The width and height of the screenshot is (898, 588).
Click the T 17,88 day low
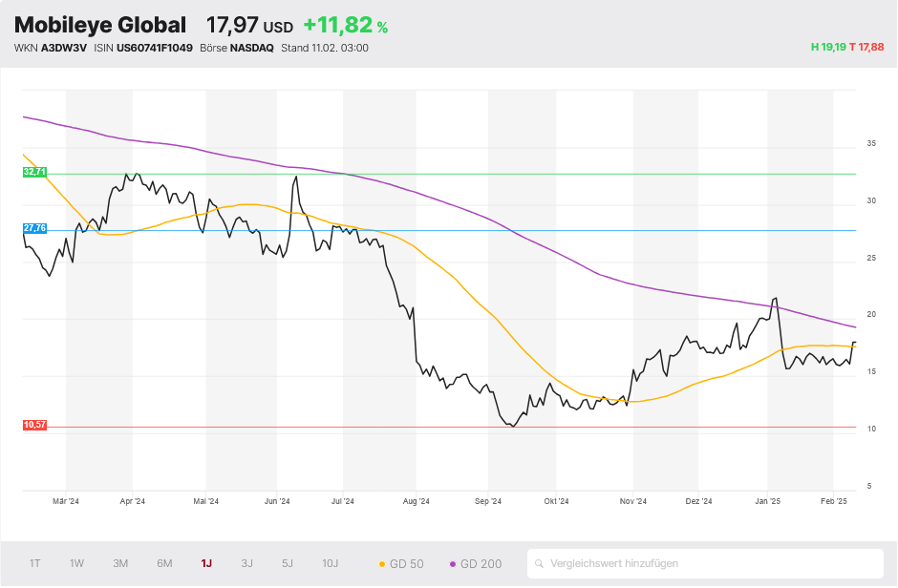pyautogui.click(x=866, y=47)
